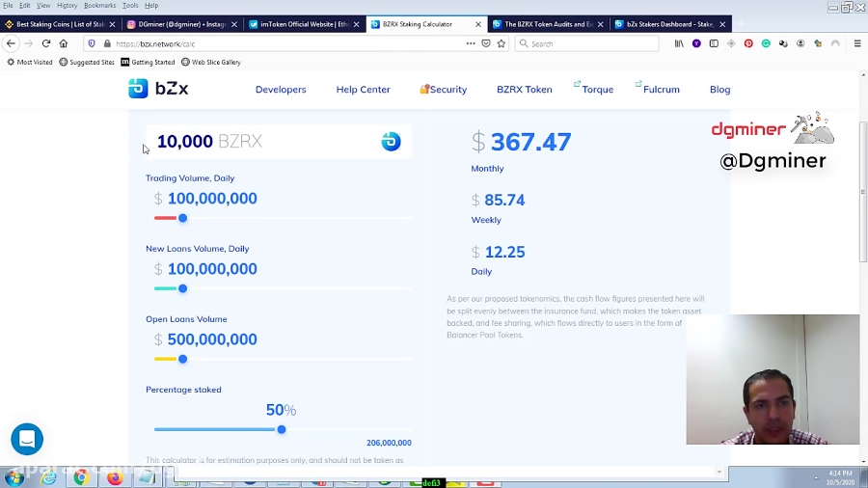Click the webcam video thumbnail
868x488 pixels.
(x=773, y=380)
